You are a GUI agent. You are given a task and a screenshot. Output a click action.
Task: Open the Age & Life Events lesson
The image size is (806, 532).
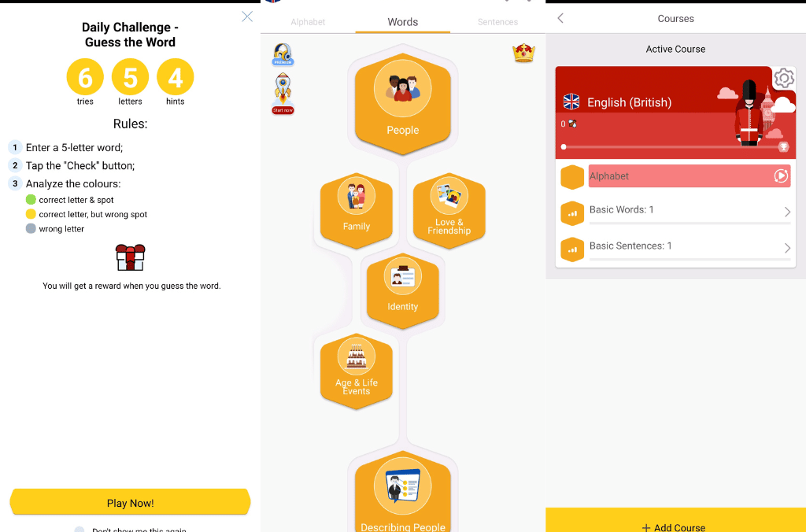(357, 371)
